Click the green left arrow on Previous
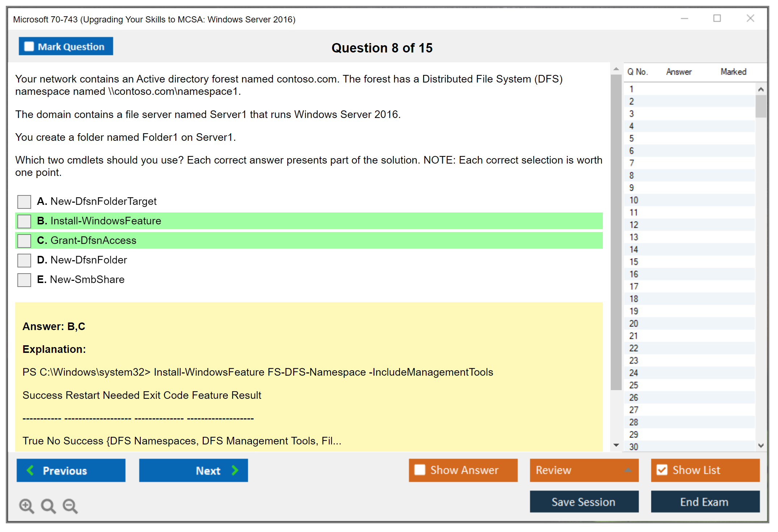 coord(31,470)
